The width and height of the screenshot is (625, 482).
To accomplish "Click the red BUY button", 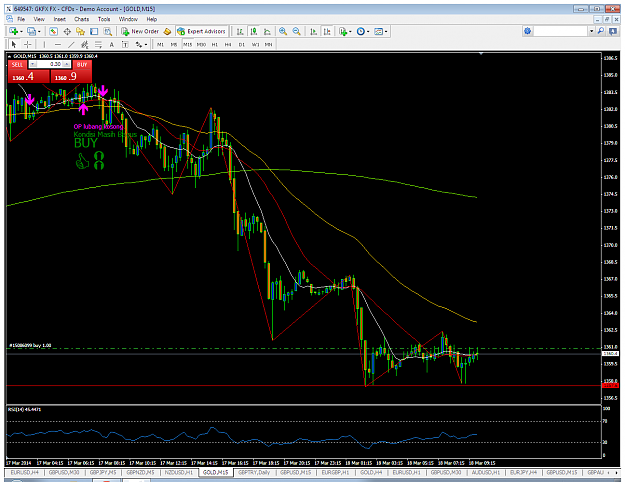I will pyautogui.click(x=82, y=65).
